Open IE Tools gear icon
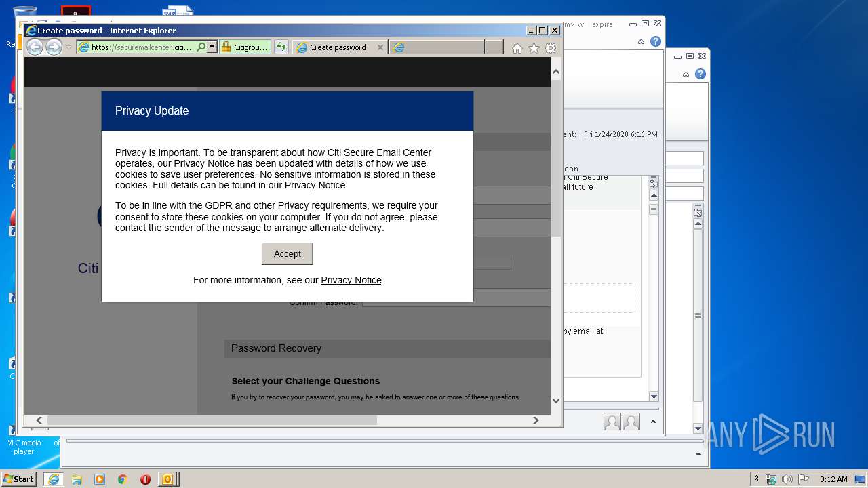The height and width of the screenshot is (488, 868). pyautogui.click(x=551, y=48)
